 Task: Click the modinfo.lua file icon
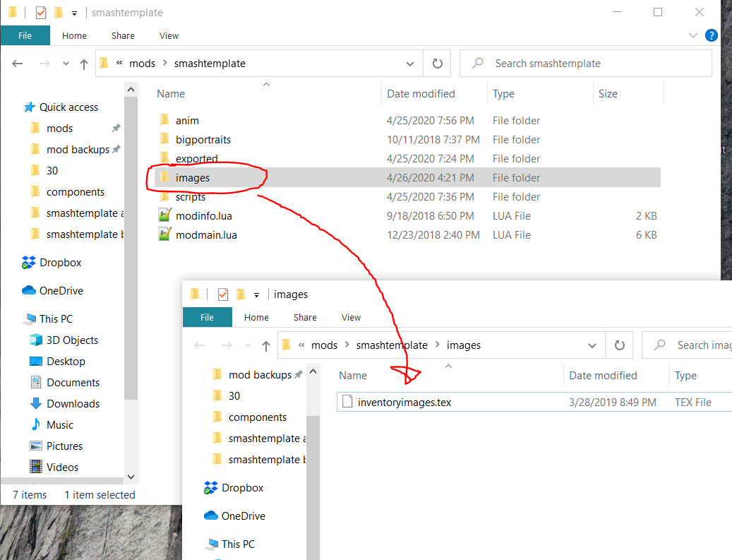pos(164,216)
